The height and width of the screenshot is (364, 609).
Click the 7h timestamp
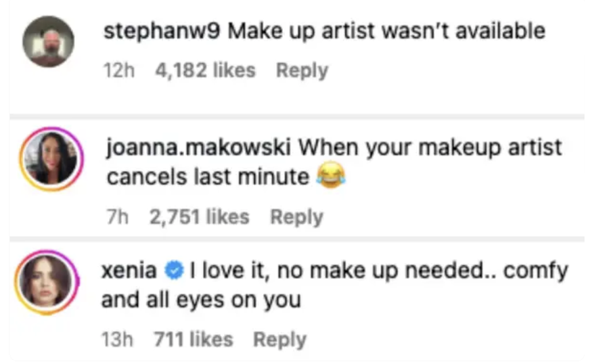pyautogui.click(x=118, y=217)
